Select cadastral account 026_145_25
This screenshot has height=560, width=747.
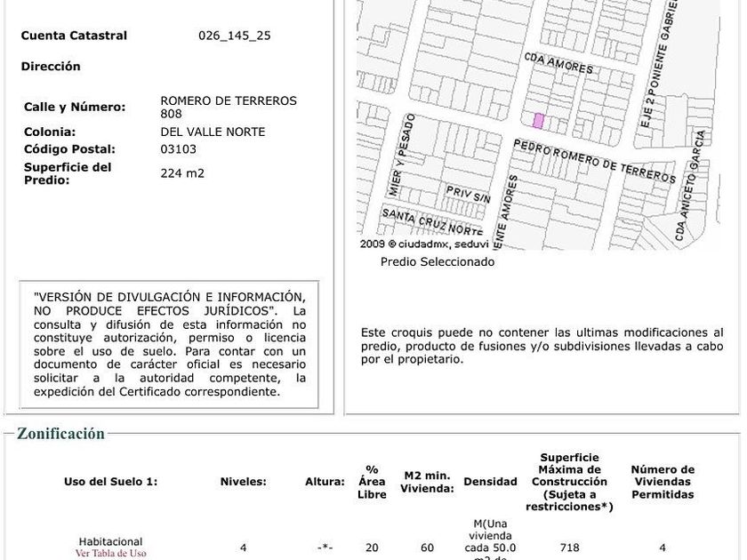(x=235, y=36)
